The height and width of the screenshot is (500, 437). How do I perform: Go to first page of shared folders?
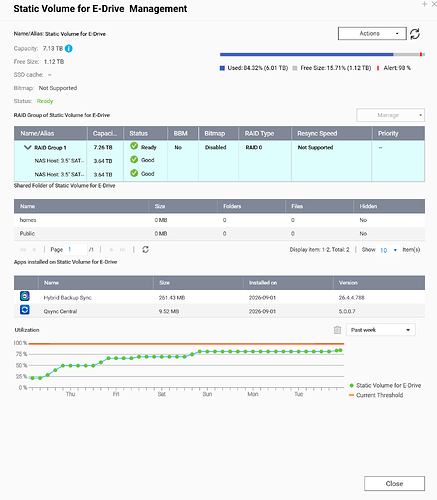click(x=23, y=250)
